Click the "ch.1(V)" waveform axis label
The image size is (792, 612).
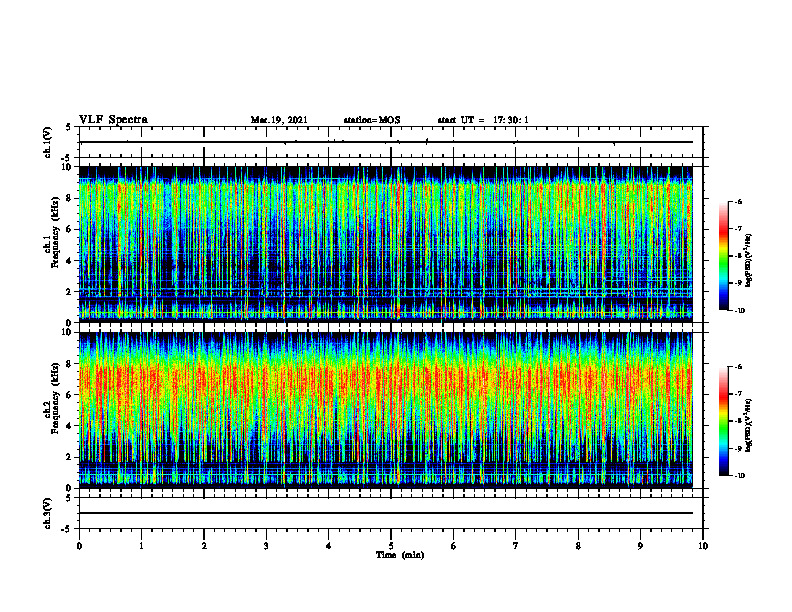47,142
